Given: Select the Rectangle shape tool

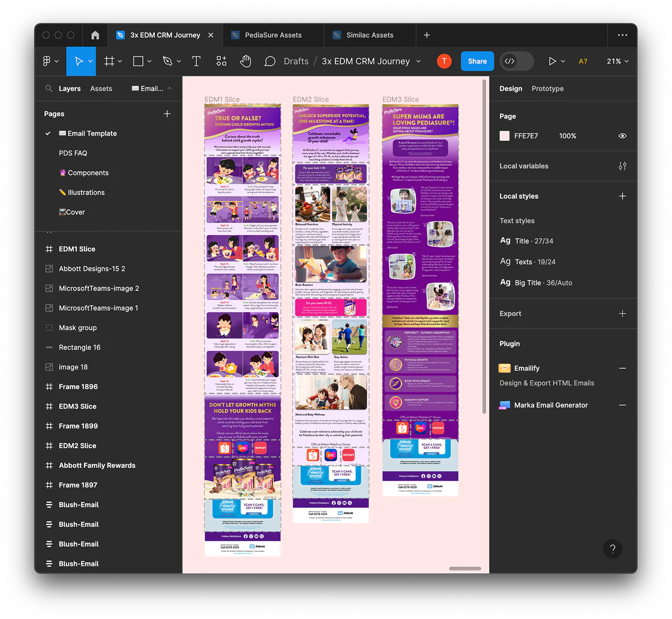Looking at the screenshot, I should pyautogui.click(x=138, y=61).
